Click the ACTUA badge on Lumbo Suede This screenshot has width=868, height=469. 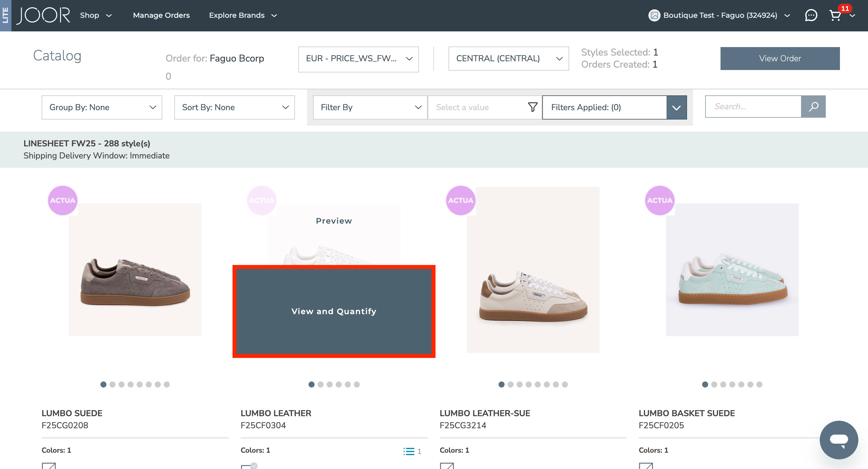tap(63, 200)
